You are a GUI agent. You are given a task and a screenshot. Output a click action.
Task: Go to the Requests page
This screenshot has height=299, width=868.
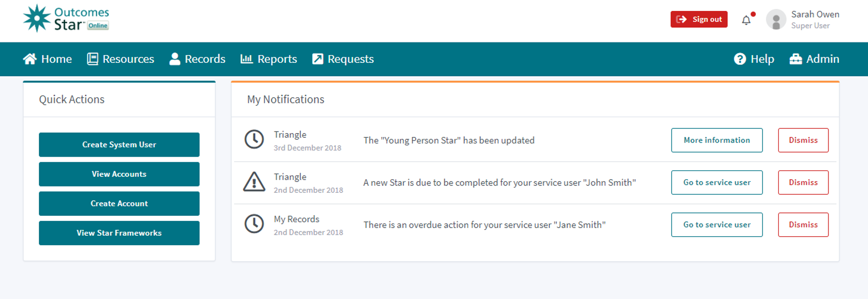point(343,59)
